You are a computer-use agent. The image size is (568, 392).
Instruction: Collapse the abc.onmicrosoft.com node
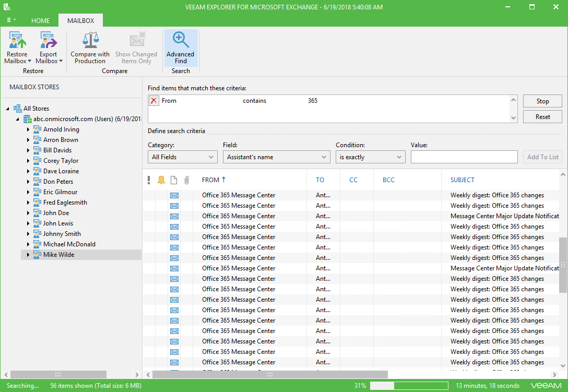click(17, 119)
